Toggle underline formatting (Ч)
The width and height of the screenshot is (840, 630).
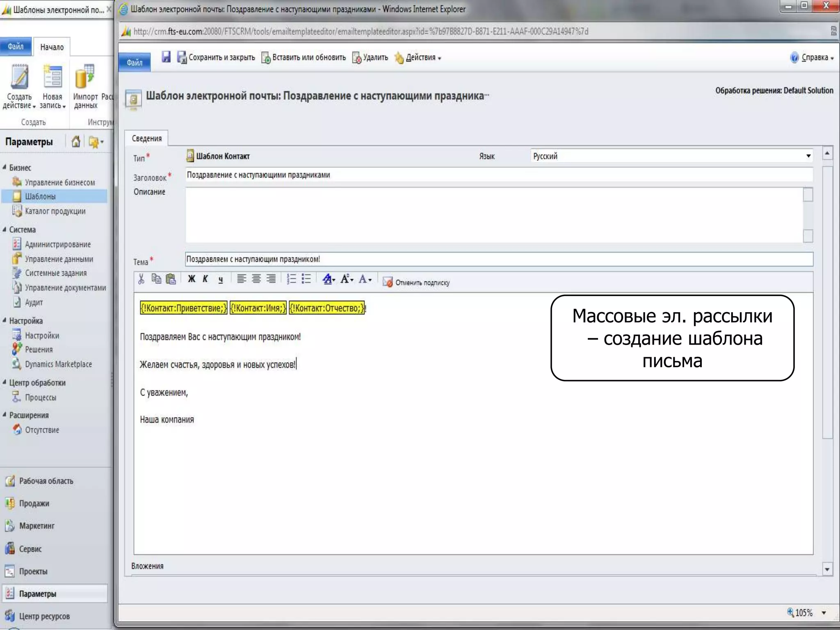pyautogui.click(x=220, y=280)
